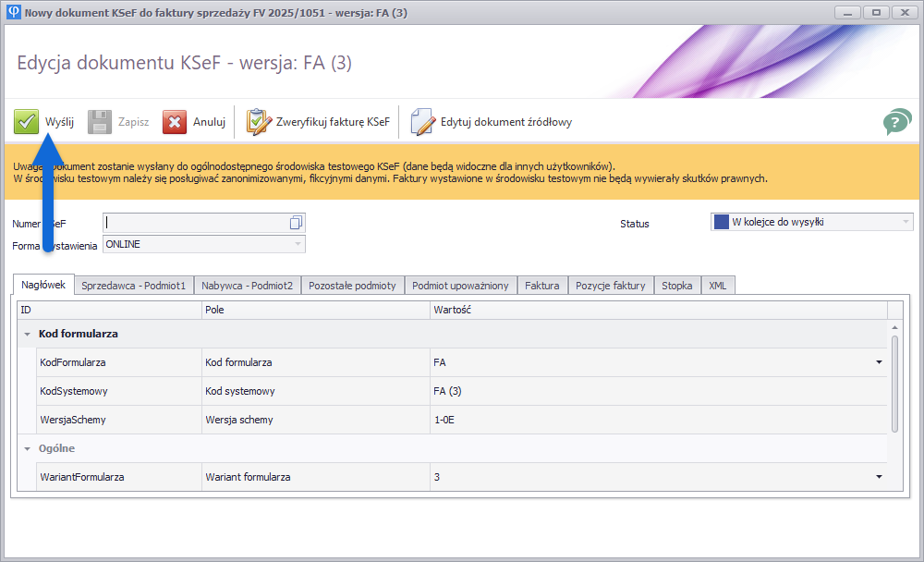Image resolution: width=924 pixels, height=562 pixels.
Task: Open the Forma wystawienia ONLINE dropdown
Action: pos(298,244)
